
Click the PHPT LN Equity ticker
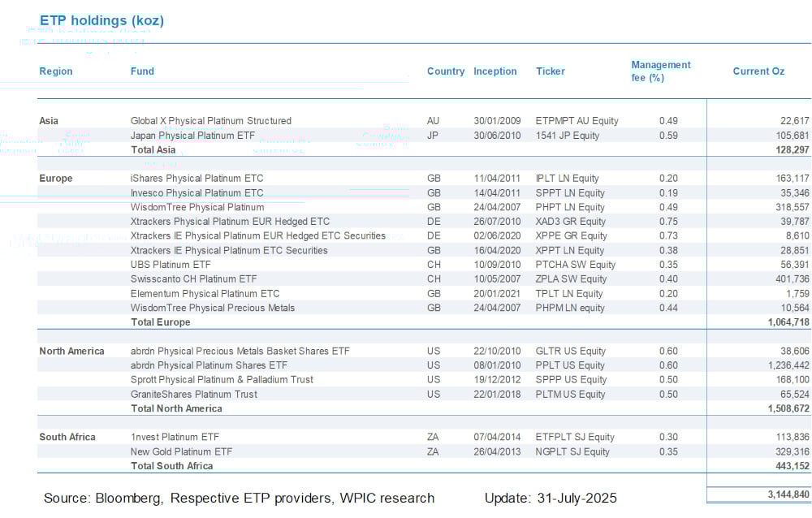point(570,207)
